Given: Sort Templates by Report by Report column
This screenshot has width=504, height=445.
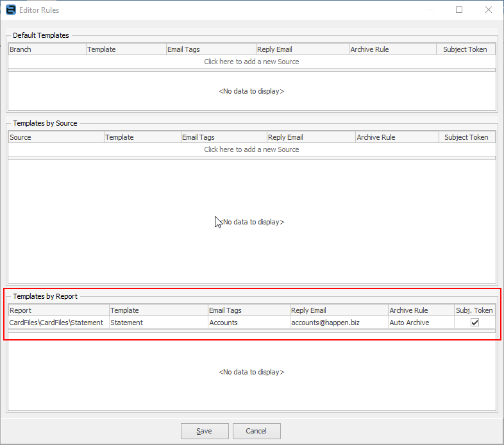Looking at the screenshot, I should coord(59,310).
